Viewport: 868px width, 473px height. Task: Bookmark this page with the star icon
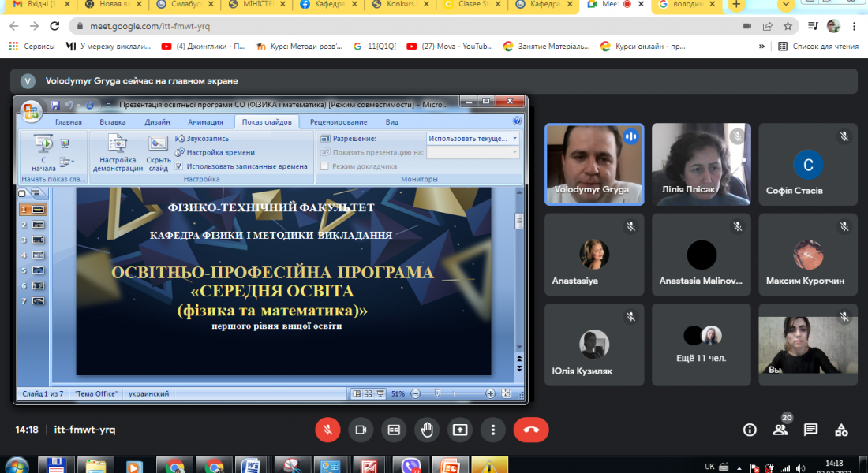pyautogui.click(x=787, y=26)
